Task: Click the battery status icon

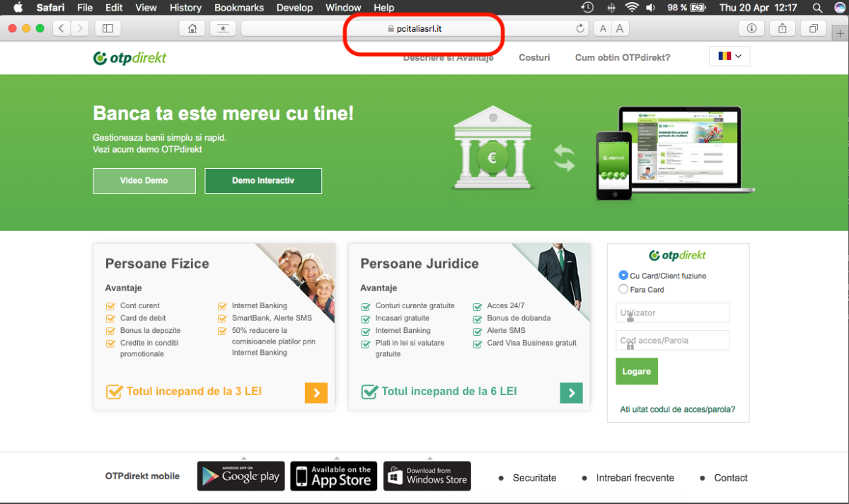Action: (x=700, y=8)
